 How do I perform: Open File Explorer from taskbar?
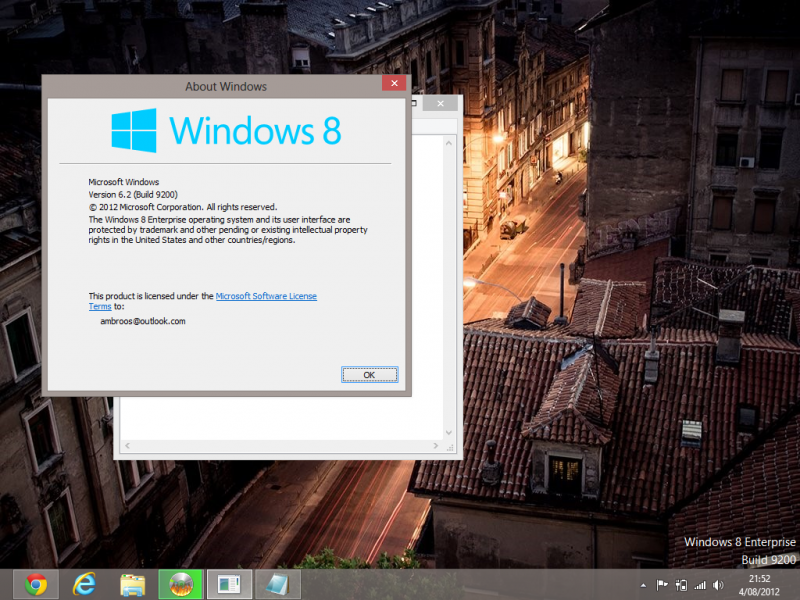click(x=132, y=584)
